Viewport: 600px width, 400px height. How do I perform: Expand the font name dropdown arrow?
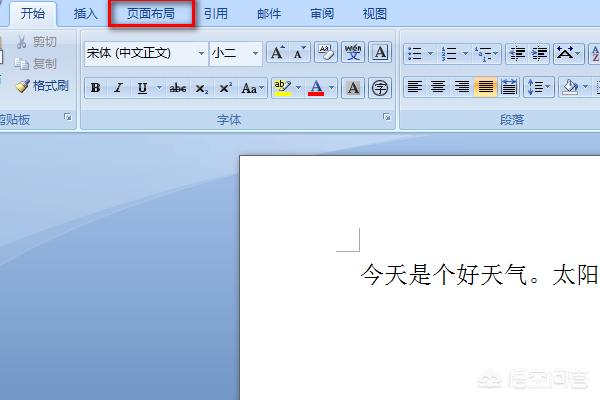click(201, 53)
